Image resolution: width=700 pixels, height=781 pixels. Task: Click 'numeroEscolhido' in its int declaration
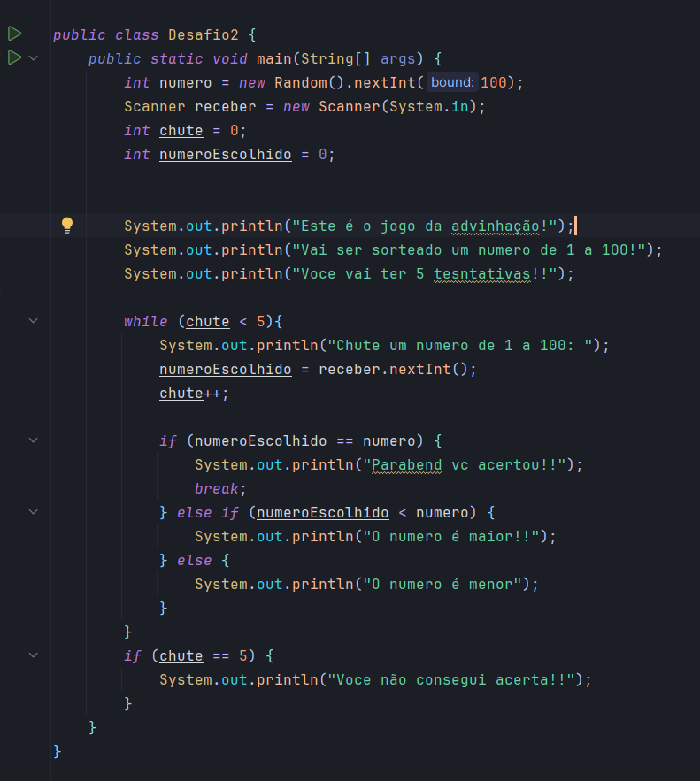pyautogui.click(x=225, y=155)
